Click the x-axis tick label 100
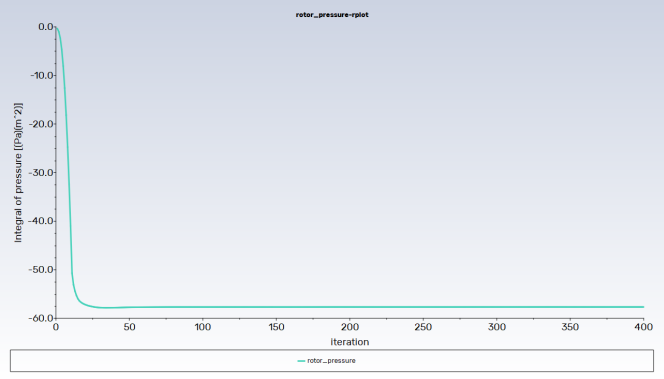The width and height of the screenshot is (664, 379). tap(203, 327)
